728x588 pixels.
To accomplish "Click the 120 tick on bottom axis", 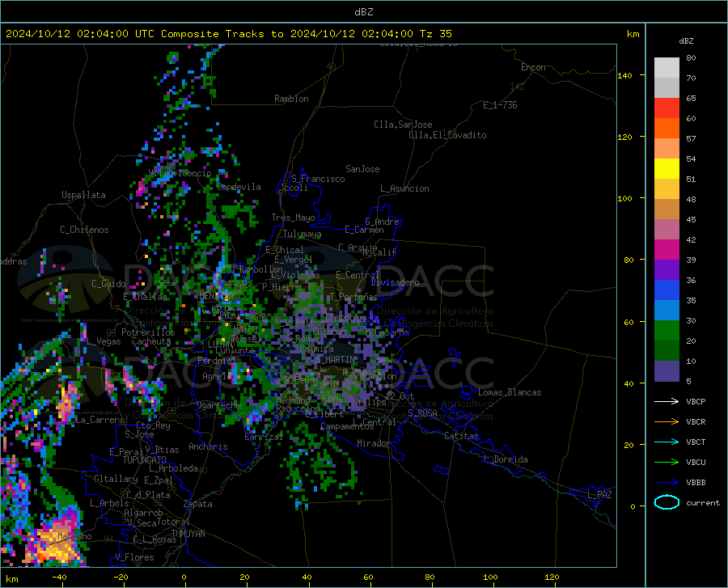I will [552, 577].
